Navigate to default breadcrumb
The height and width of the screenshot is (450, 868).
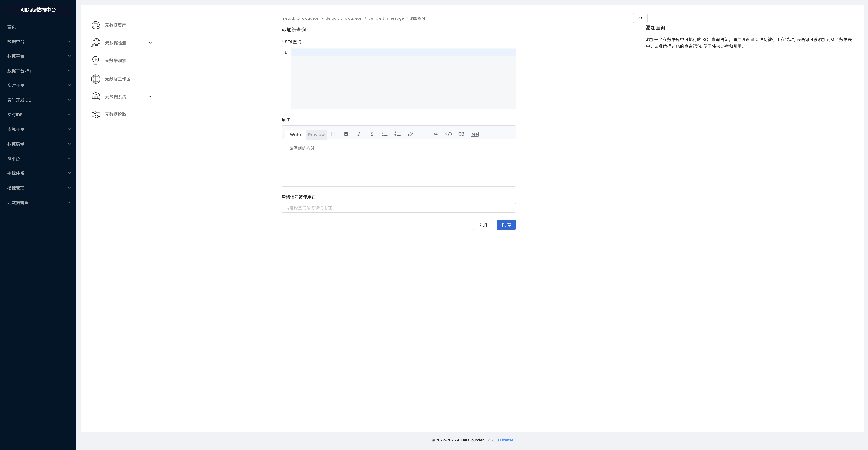332,18
